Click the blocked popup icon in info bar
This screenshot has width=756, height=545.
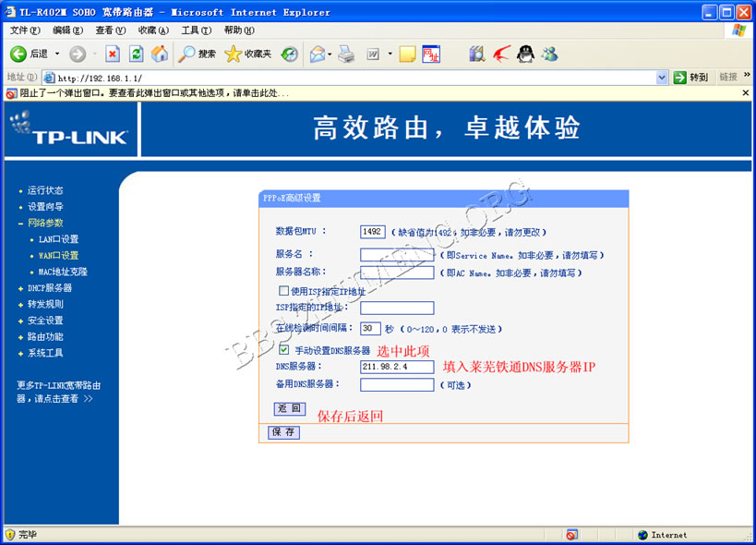click(x=11, y=93)
